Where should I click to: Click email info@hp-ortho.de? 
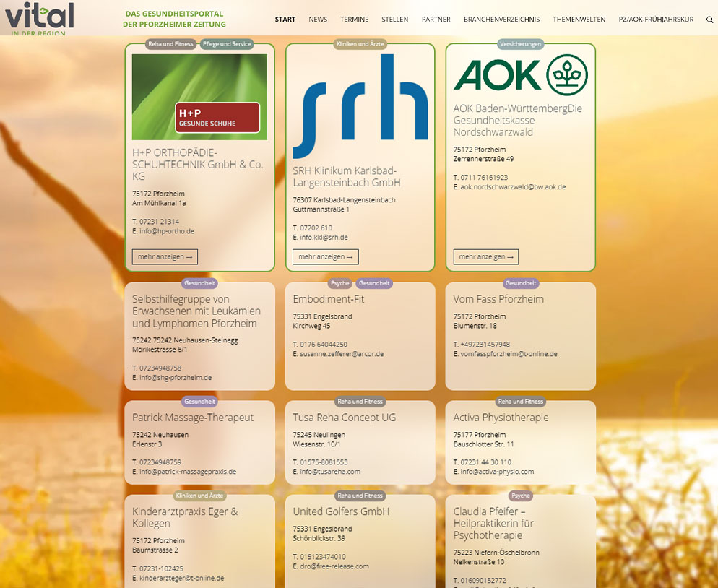[x=167, y=231]
